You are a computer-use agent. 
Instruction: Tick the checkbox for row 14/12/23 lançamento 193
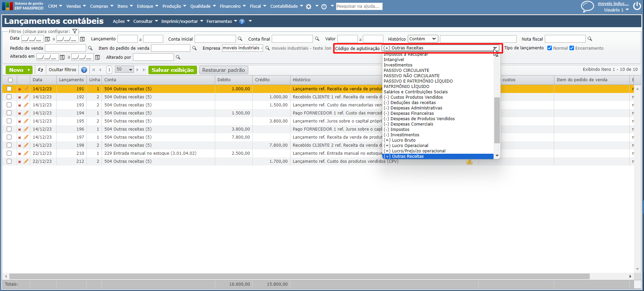pyautogui.click(x=9, y=105)
